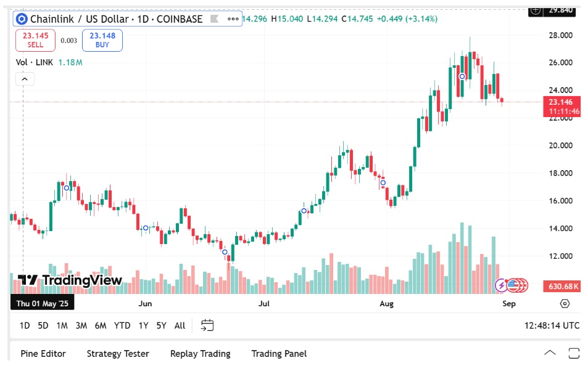
Task: Select the 1Y timeframe
Action: (x=144, y=325)
